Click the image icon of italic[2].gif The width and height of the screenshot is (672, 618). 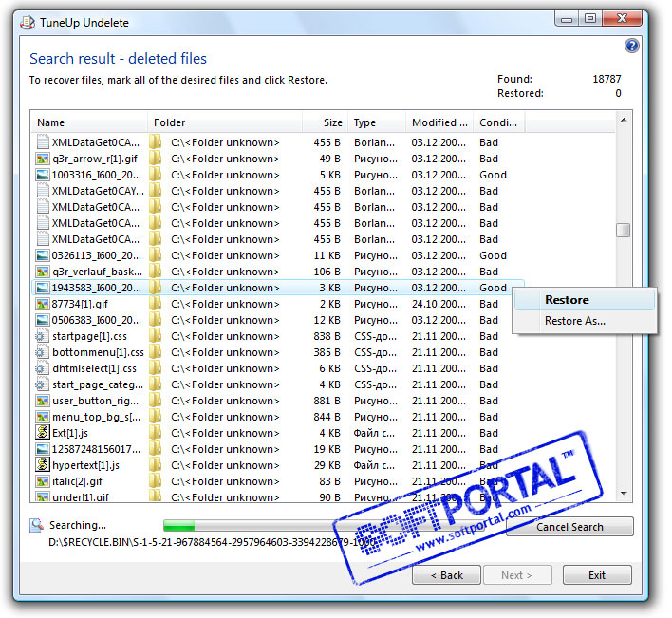[x=42, y=481]
